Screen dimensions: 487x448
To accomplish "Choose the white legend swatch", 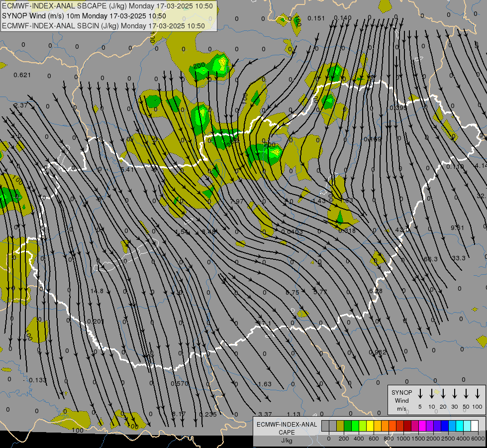I will 474,426.
